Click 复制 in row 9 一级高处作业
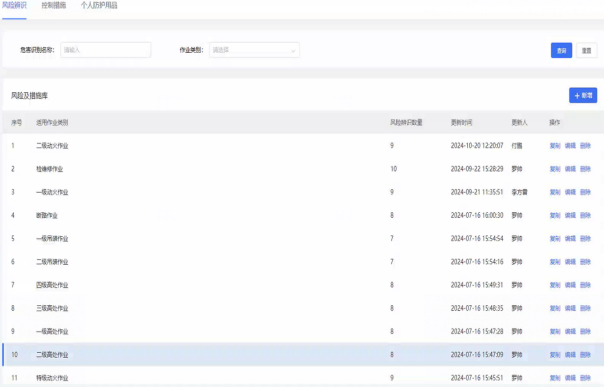 pyautogui.click(x=555, y=331)
